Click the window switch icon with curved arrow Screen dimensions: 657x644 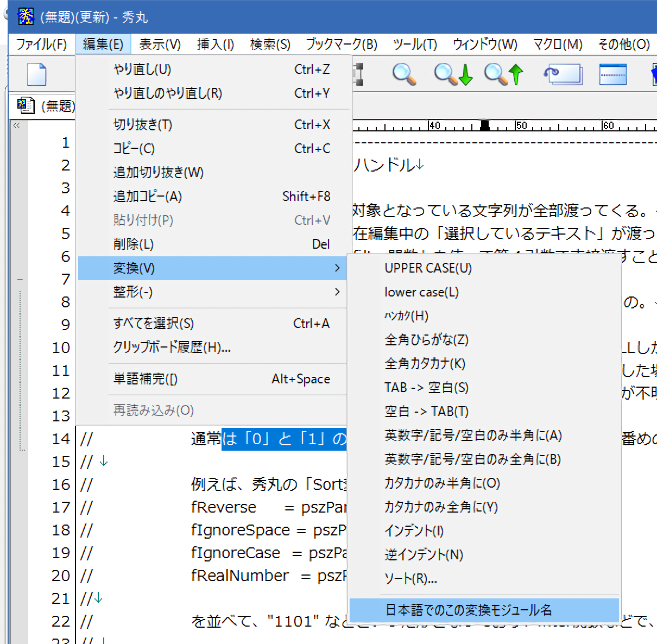(563, 74)
